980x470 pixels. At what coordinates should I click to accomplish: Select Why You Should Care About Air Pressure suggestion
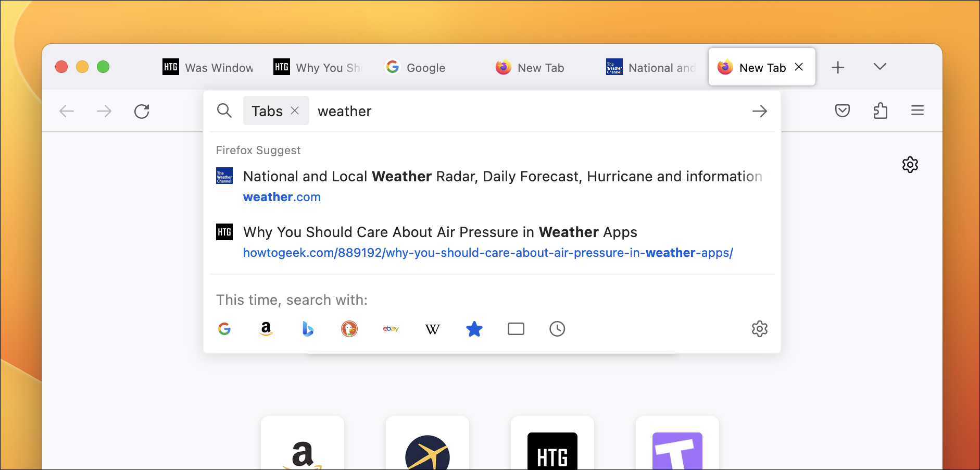492,242
